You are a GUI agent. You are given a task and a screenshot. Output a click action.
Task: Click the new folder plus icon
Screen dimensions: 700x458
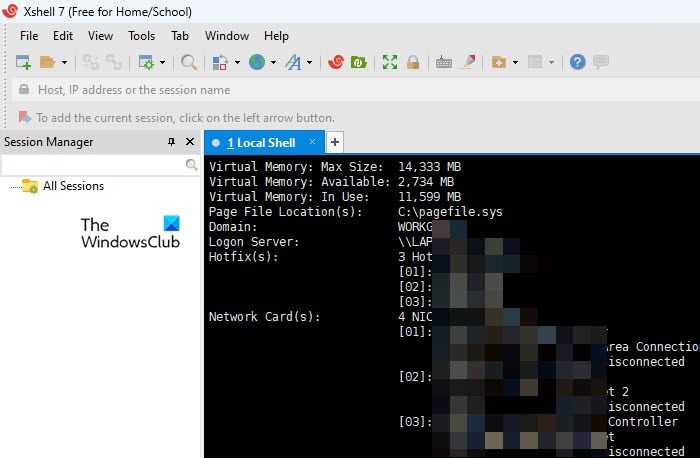pos(499,62)
